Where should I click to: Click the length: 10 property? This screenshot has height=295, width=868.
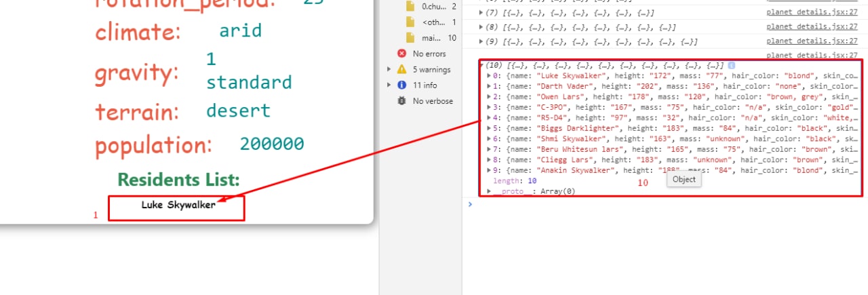point(515,181)
